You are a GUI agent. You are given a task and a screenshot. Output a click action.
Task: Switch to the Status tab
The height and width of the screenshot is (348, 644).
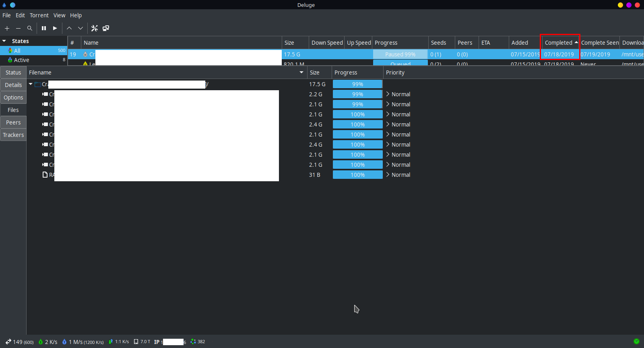click(x=13, y=72)
